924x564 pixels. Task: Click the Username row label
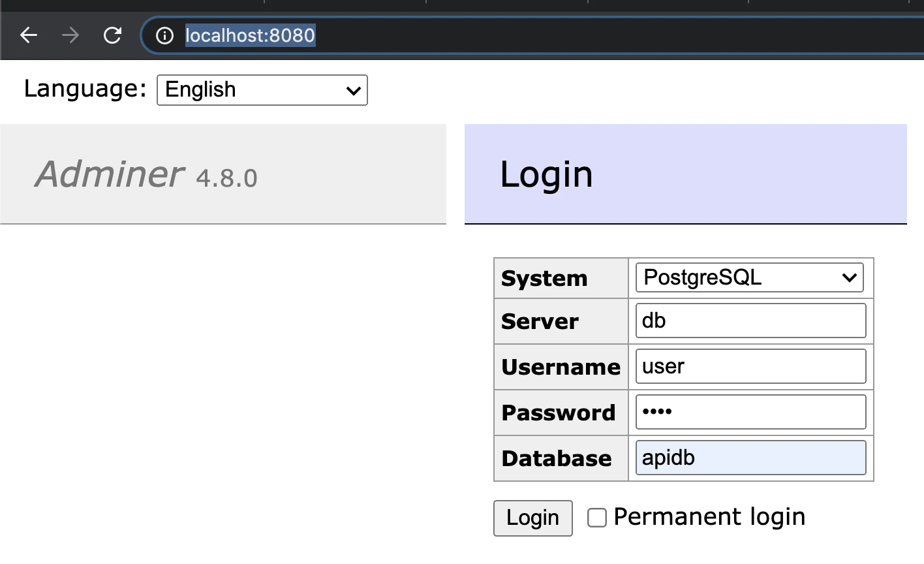pyautogui.click(x=561, y=367)
